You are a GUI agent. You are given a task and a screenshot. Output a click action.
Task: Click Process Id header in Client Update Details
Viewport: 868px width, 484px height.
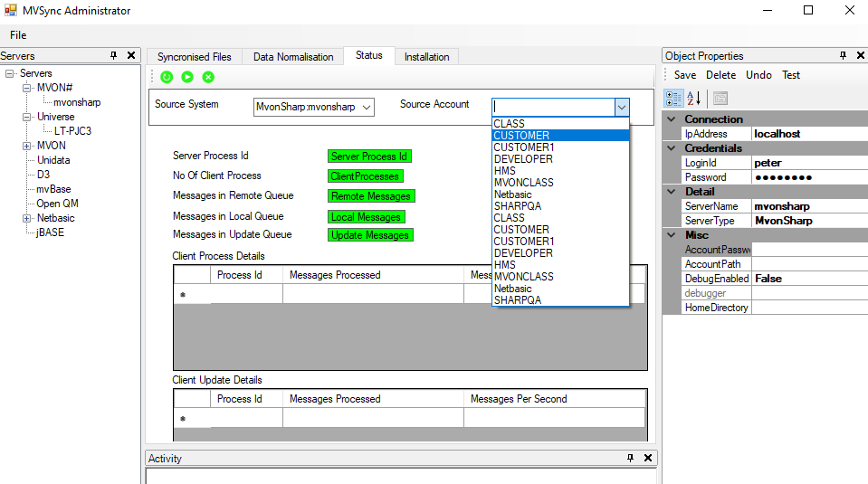click(x=246, y=399)
